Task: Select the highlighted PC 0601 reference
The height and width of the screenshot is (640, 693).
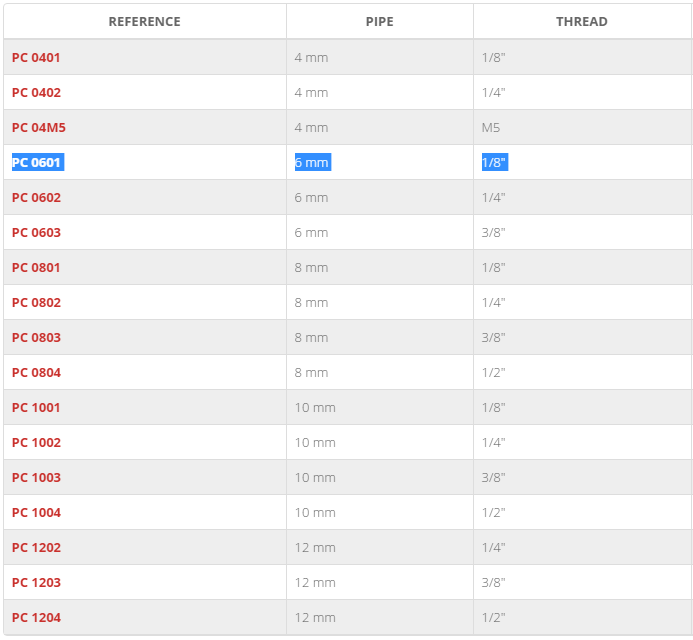Action: [x=36, y=162]
